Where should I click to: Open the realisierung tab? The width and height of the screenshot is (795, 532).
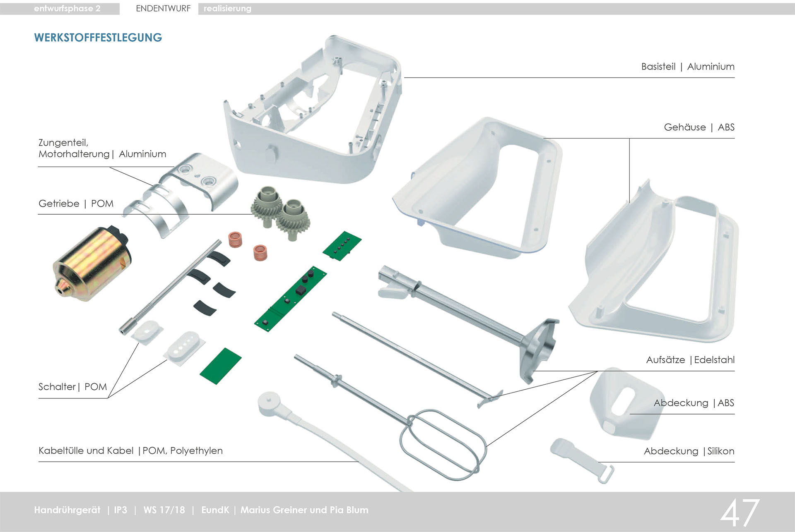pos(227,9)
